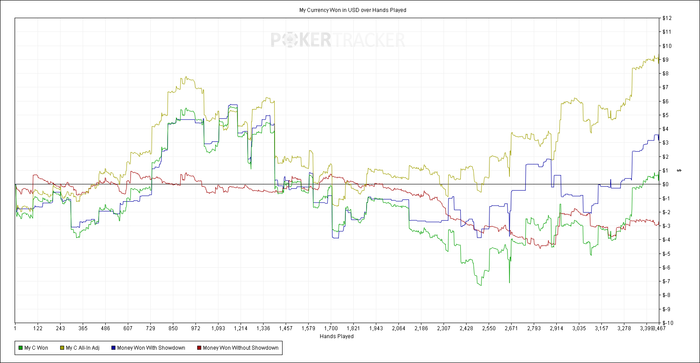Select the 'My C Won' legend label
Screen dimensions: 700x363
[x=36, y=348]
